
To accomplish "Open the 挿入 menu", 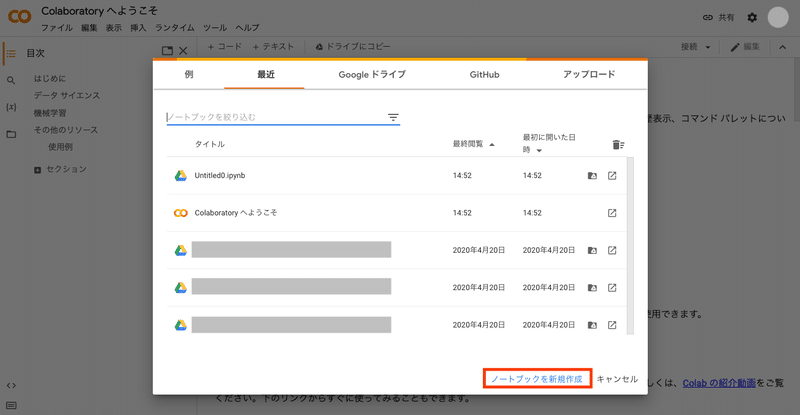I will pos(138,28).
